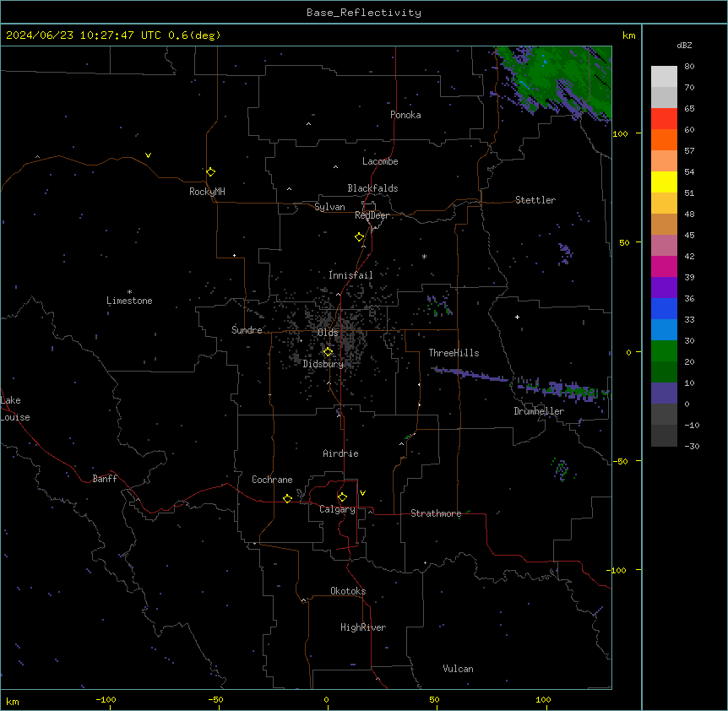Select the pink 42-45 dBZ legend swatch
The width and height of the screenshot is (728, 711).
[x=664, y=246]
